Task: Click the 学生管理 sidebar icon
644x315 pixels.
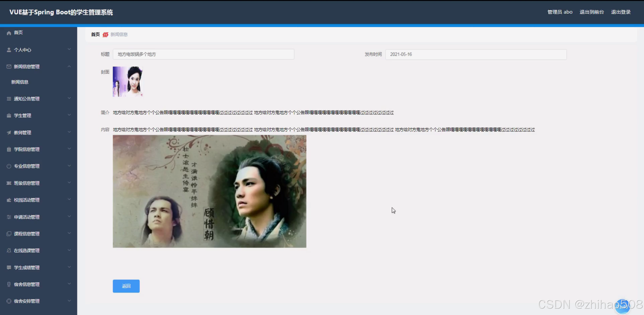Action: [8, 115]
